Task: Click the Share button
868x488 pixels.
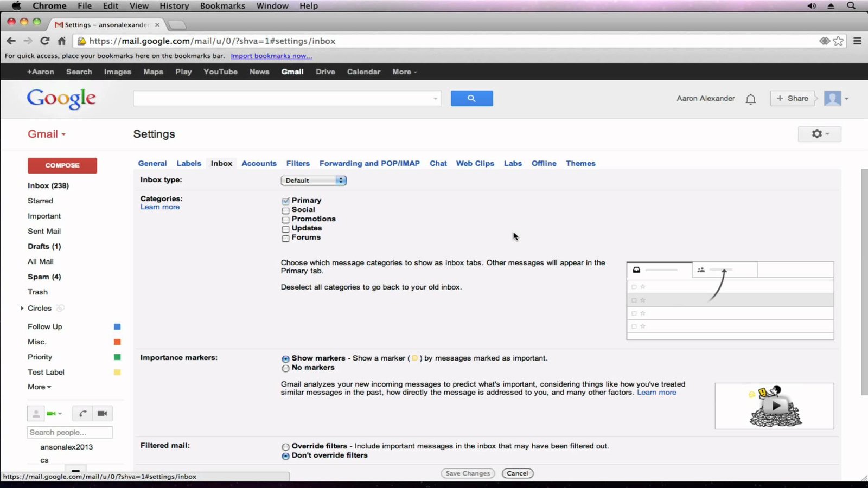Action: click(793, 98)
